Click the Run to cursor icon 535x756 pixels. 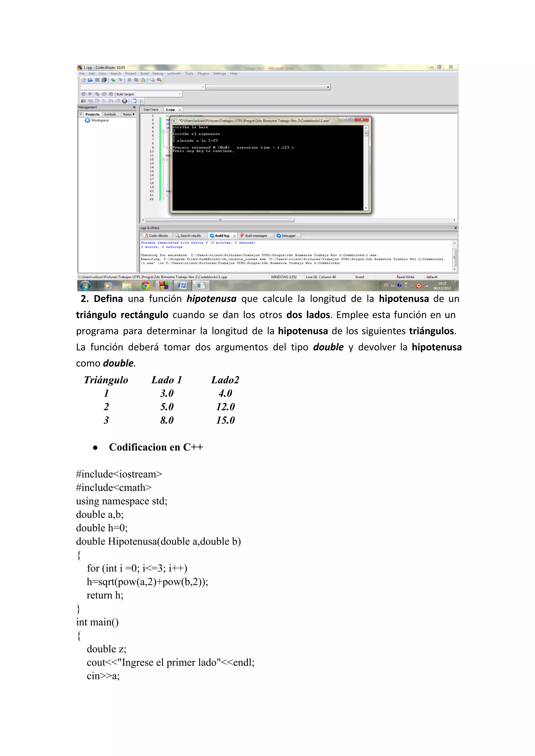click(91, 101)
